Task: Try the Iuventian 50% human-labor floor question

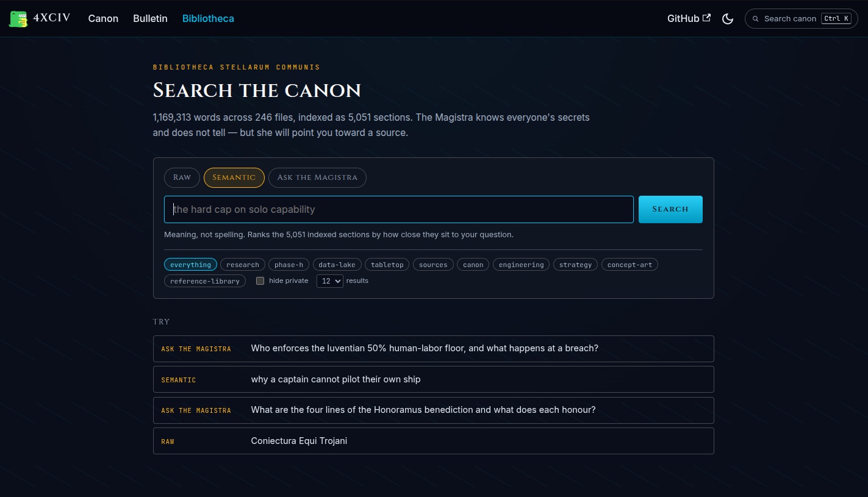Action: click(x=433, y=349)
